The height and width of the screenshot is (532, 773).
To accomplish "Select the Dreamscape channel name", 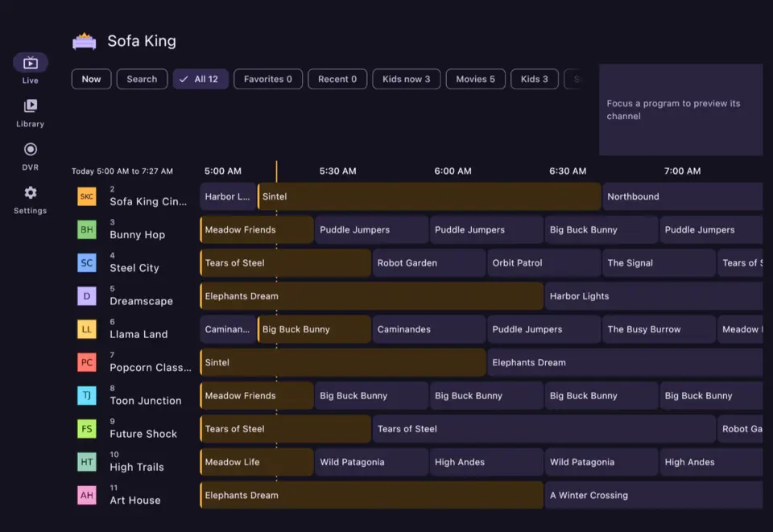I will point(141,302).
